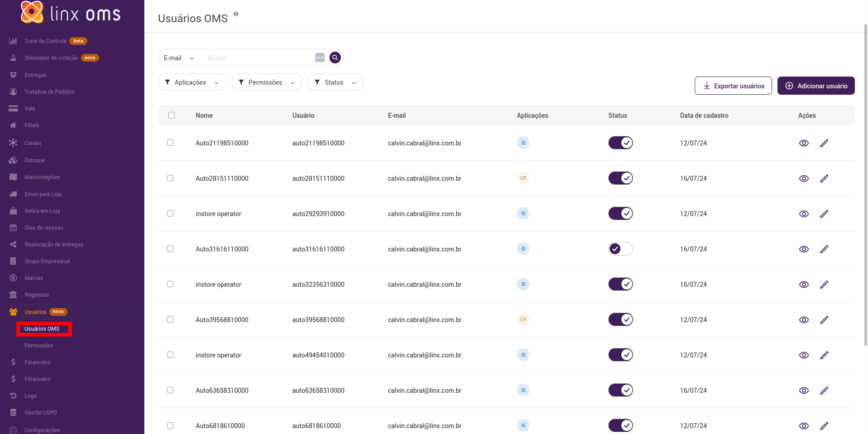
Task: Open the Aplicações filter dropdown
Action: click(192, 82)
